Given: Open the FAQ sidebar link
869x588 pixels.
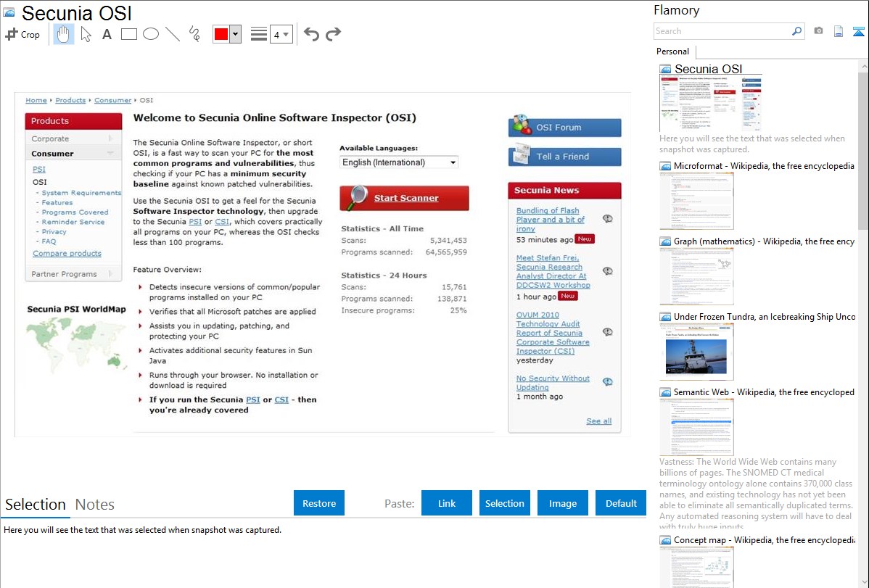Looking at the screenshot, I should (x=49, y=241).
